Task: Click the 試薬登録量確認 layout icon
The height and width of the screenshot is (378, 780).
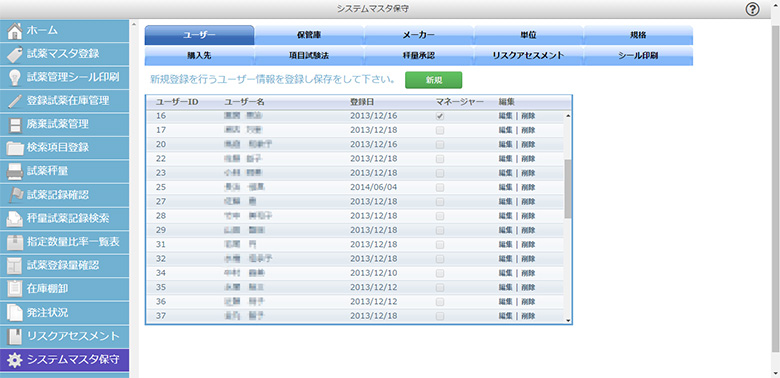Action: (x=15, y=266)
